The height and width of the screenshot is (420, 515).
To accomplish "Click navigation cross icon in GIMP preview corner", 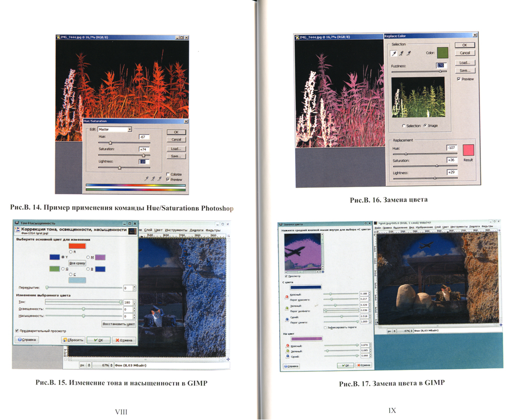I will click(x=228, y=359).
